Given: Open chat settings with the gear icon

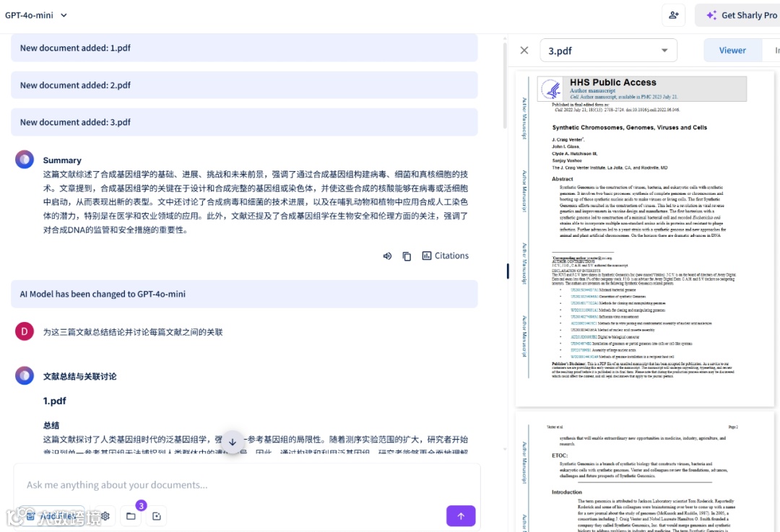Looking at the screenshot, I should [105, 516].
